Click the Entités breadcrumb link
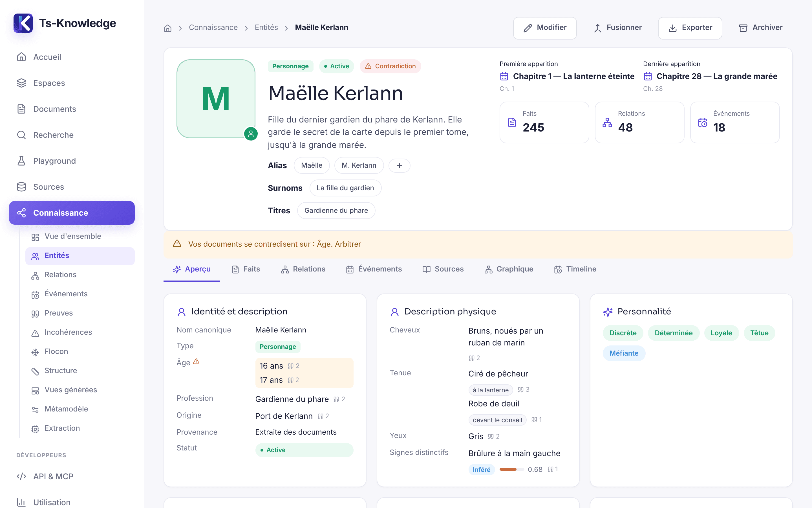Image resolution: width=812 pixels, height=508 pixels. [266, 28]
